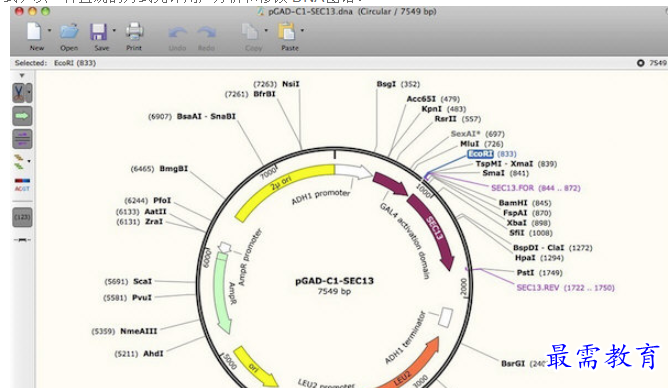Toggle the (123) numbering button in sidebar
Viewport: 668px width, 388px height.
pos(22,217)
